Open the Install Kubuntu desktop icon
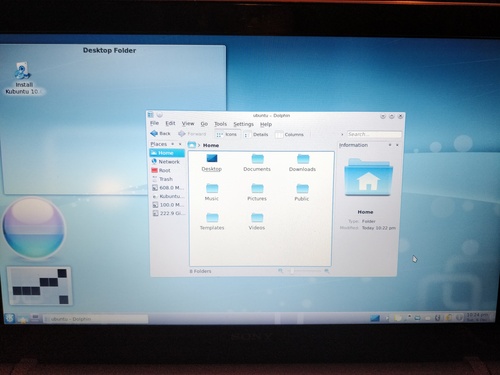This screenshot has height=375, width=500. (23, 79)
